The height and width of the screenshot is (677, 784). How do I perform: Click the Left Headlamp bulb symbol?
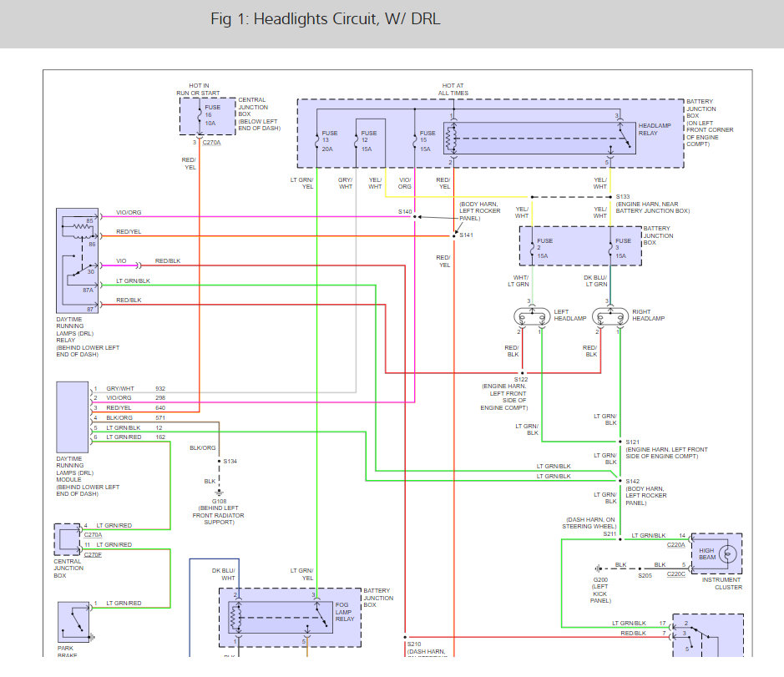pyautogui.click(x=532, y=316)
